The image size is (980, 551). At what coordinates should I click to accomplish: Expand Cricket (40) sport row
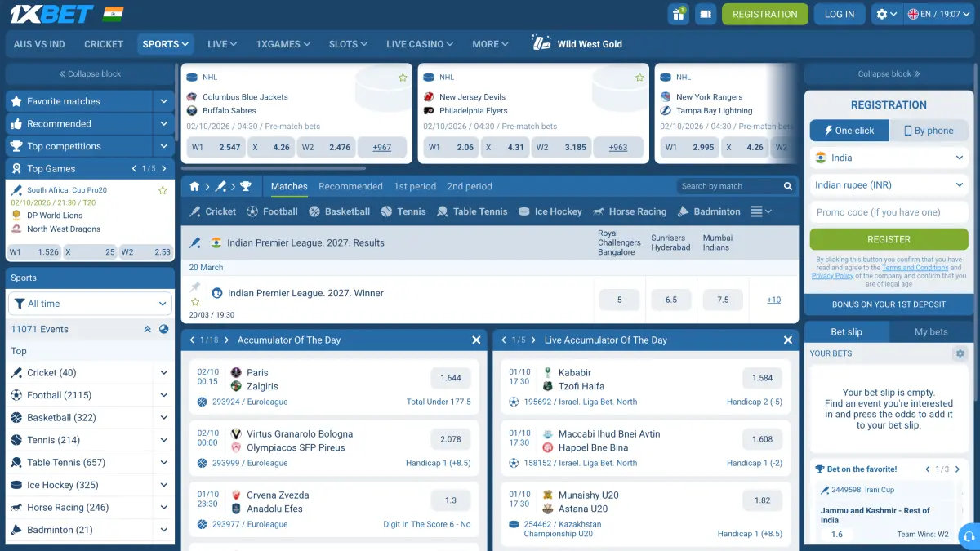(164, 373)
